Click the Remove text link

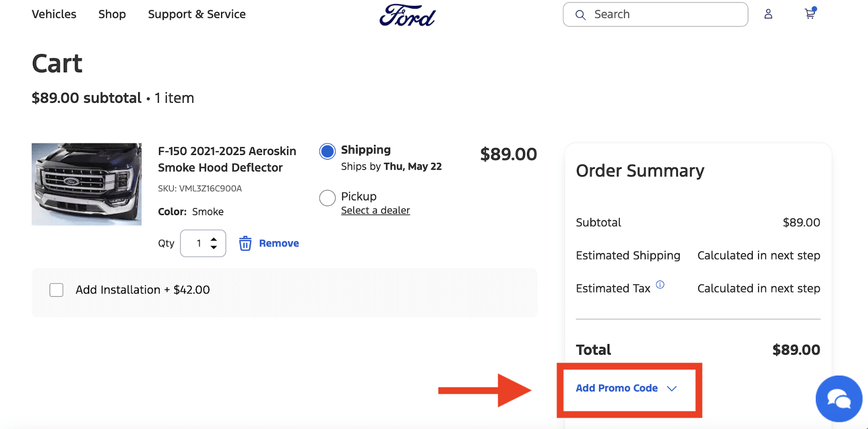pyautogui.click(x=279, y=243)
